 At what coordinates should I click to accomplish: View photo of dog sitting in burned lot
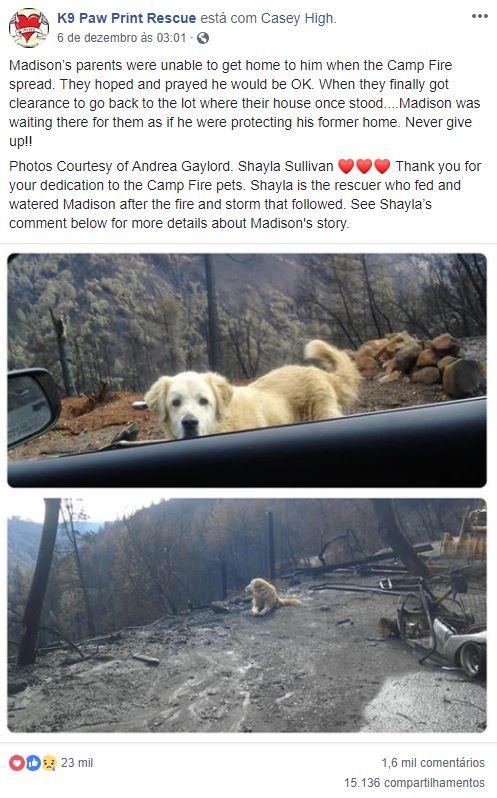(x=247, y=615)
